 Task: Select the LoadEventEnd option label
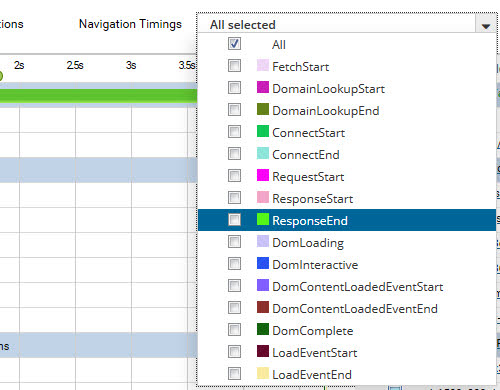click(312, 375)
